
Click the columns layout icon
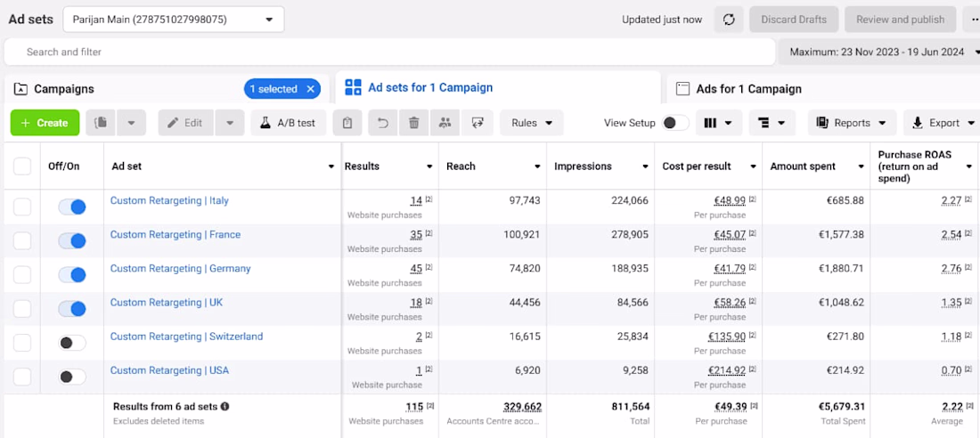pyautogui.click(x=718, y=123)
